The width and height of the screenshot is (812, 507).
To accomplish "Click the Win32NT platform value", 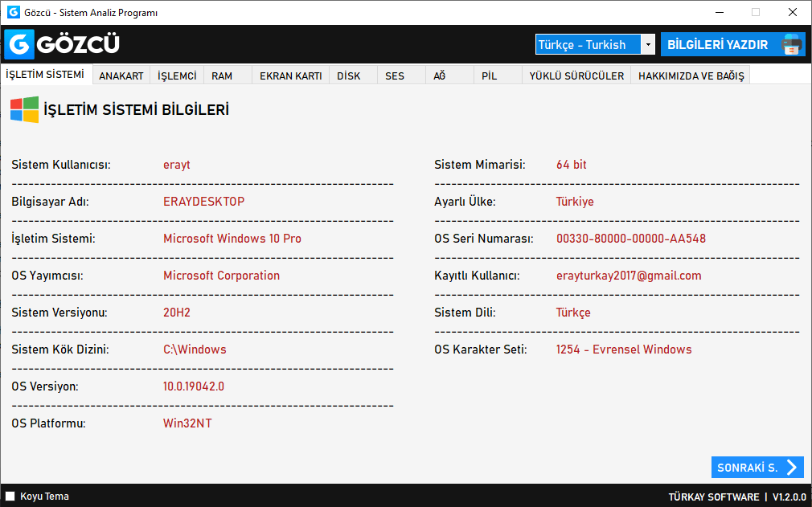I will point(187,423).
